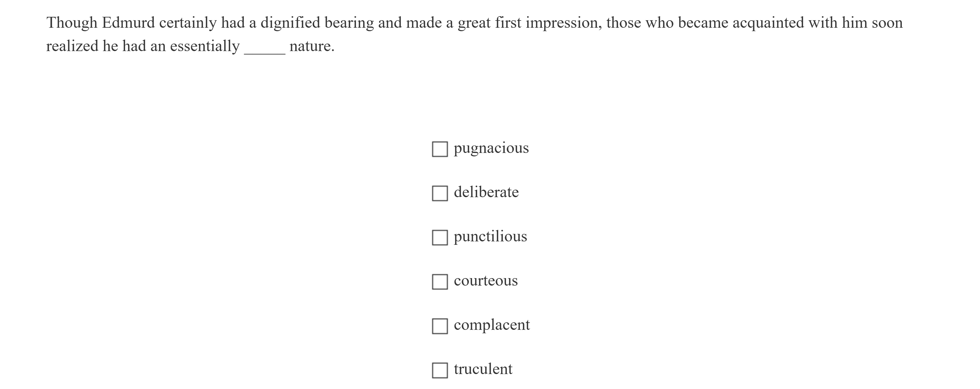Select the deliberate answer label

pyautogui.click(x=486, y=192)
